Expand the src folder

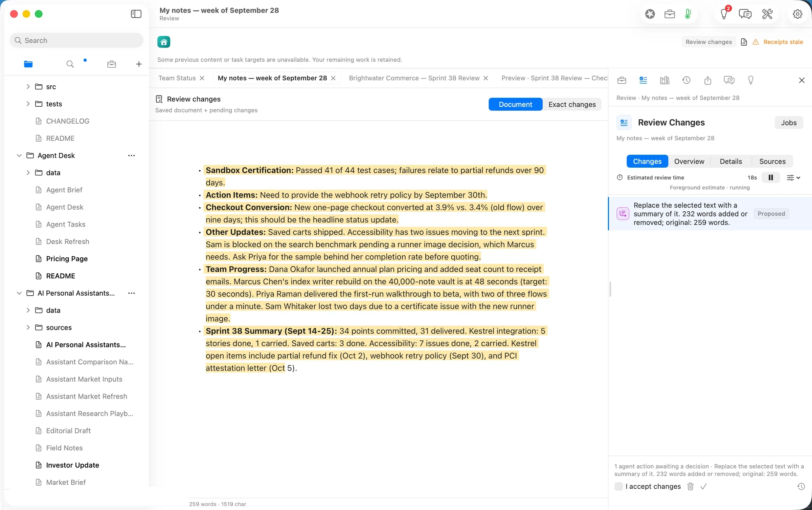pyautogui.click(x=28, y=87)
